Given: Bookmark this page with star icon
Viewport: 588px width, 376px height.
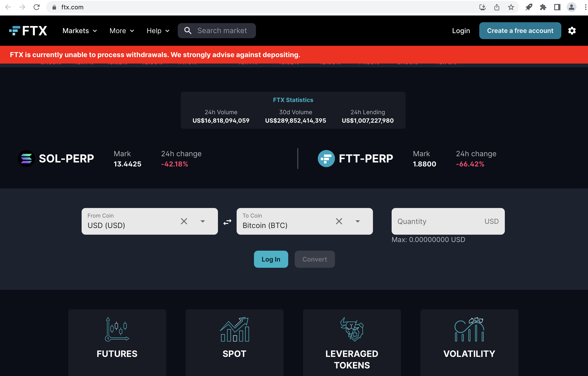Looking at the screenshot, I should tap(511, 7).
